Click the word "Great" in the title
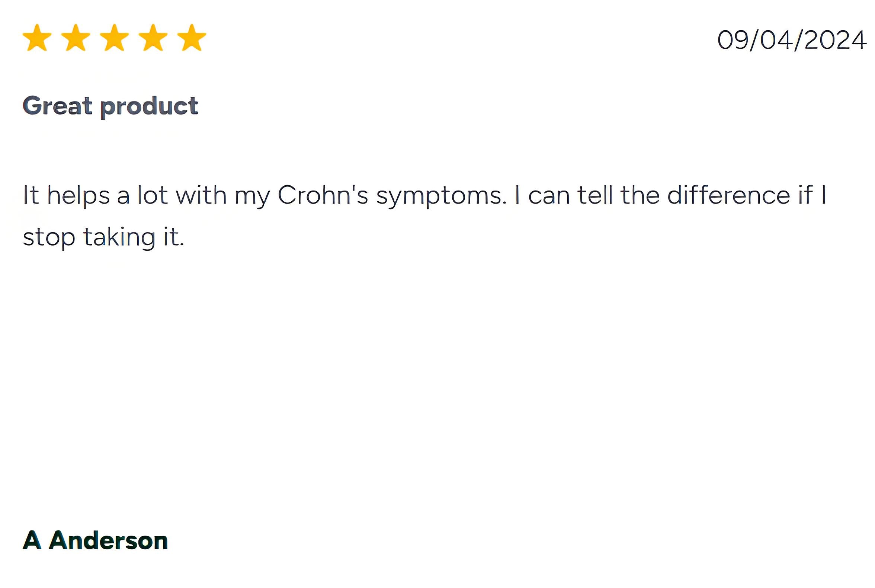Viewport: 875px width, 588px height. pyautogui.click(x=57, y=105)
